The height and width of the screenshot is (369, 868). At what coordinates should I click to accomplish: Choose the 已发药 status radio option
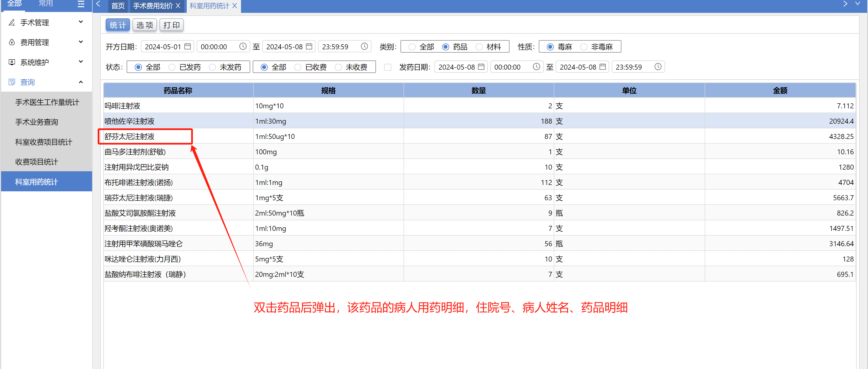pyautogui.click(x=172, y=67)
